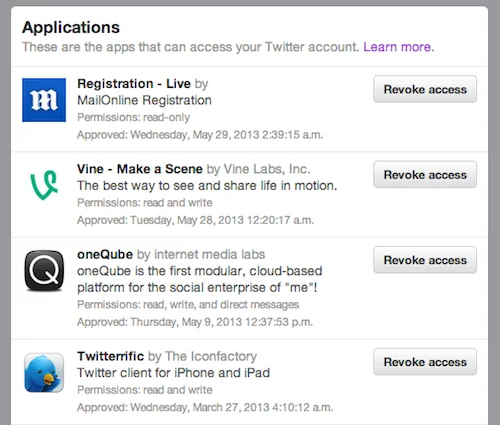This screenshot has width=500, height=425.
Task: Click the 'MailOnline Registration' developer text
Action: (x=144, y=100)
